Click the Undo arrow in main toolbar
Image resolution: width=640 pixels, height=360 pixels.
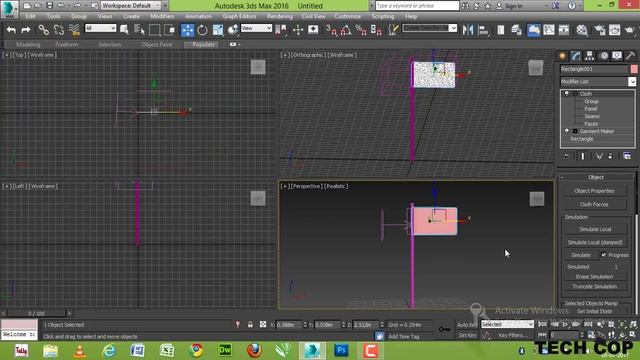pos(11,30)
